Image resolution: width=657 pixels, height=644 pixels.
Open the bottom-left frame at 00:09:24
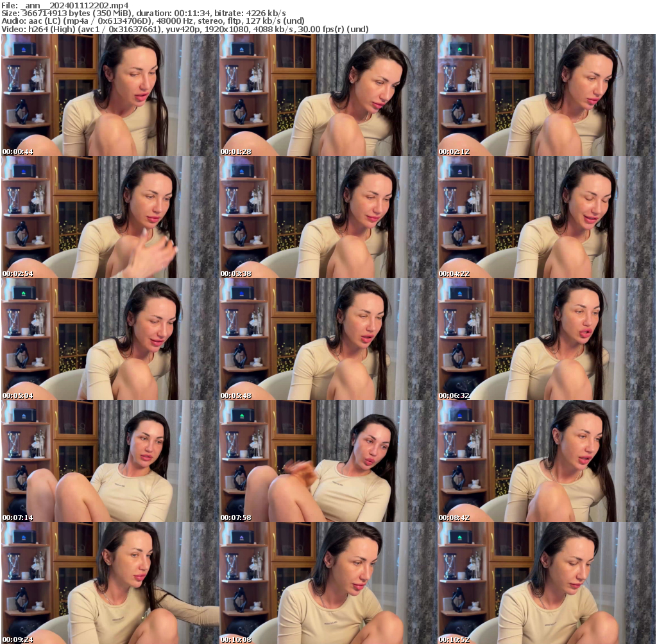tap(109, 584)
